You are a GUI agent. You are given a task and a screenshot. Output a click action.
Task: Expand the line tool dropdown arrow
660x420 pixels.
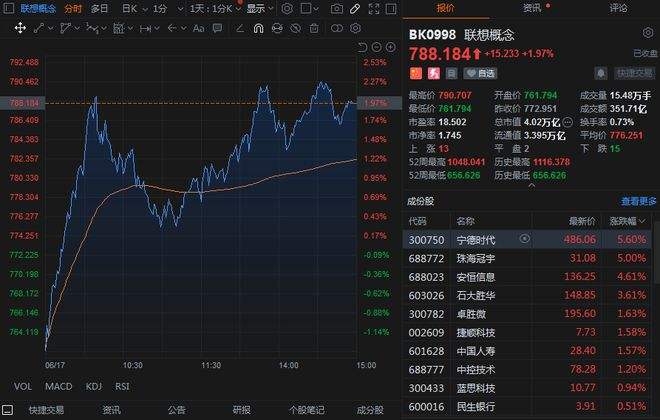point(51,28)
